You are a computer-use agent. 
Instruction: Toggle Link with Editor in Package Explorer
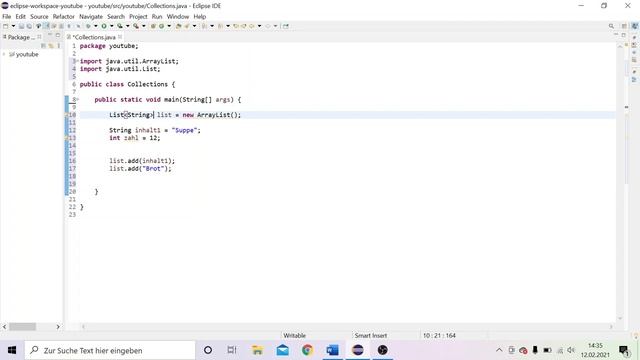pyautogui.click(x=51, y=46)
